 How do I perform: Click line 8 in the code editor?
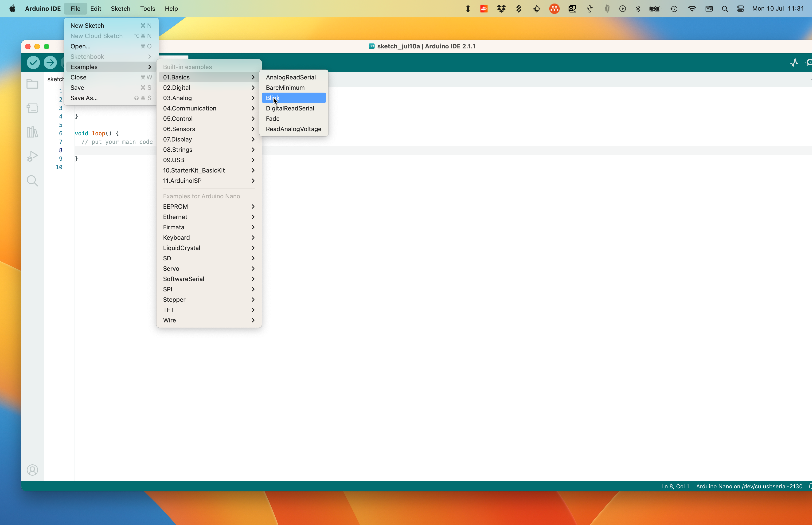click(443, 150)
